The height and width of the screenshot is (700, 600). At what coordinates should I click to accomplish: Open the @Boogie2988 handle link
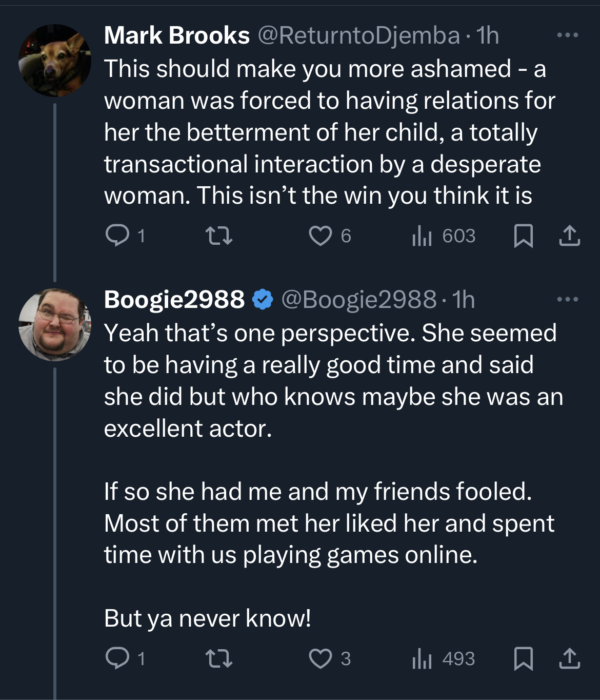click(x=358, y=299)
